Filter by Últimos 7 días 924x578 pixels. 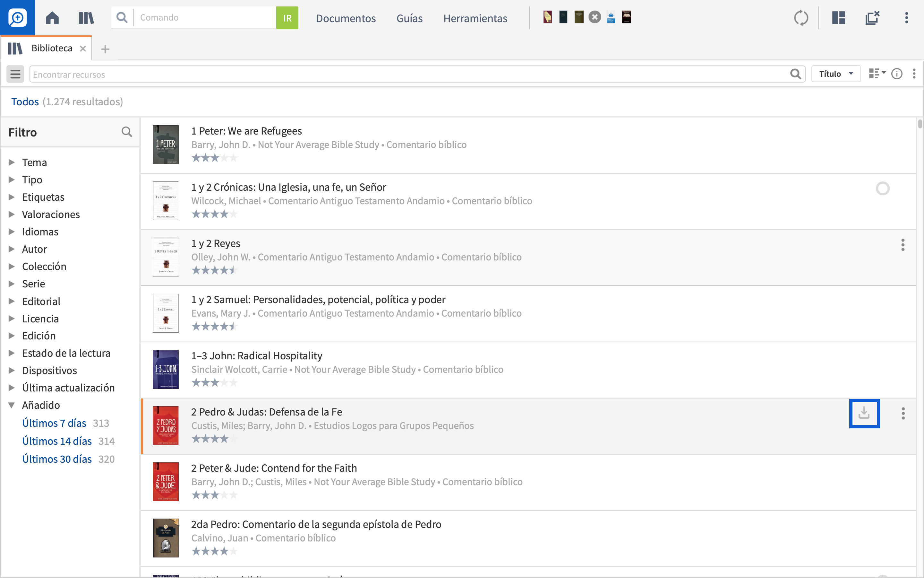point(54,423)
